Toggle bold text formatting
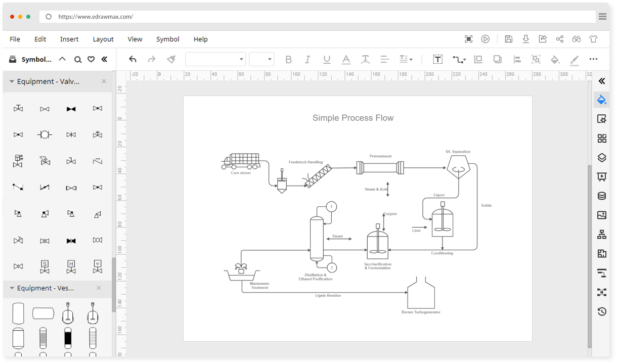Image resolution: width=617 pixels, height=364 pixels. tap(288, 59)
